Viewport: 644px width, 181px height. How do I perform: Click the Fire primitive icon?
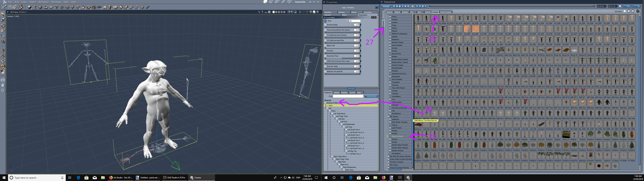tap(83, 7)
